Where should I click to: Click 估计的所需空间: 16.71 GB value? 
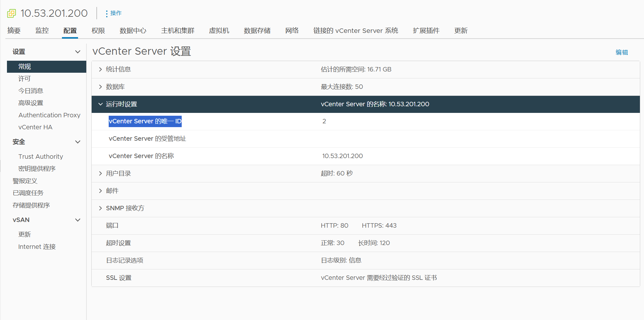(x=356, y=69)
